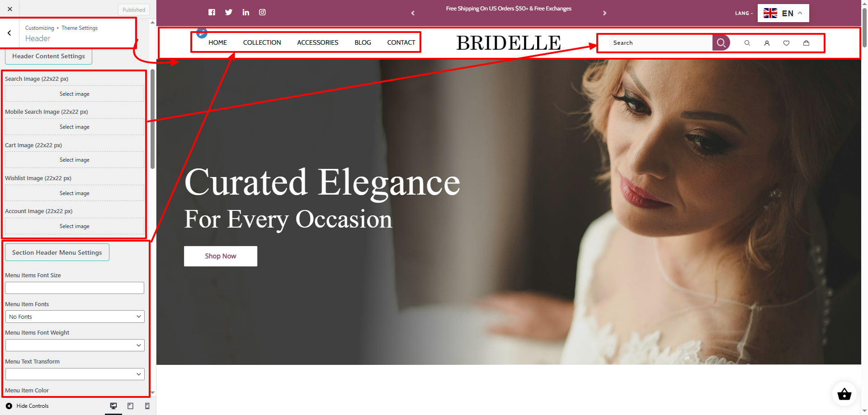The height and width of the screenshot is (415, 868).
Task: Expand the Menu Items Font Weight dropdown
Action: pos(75,345)
